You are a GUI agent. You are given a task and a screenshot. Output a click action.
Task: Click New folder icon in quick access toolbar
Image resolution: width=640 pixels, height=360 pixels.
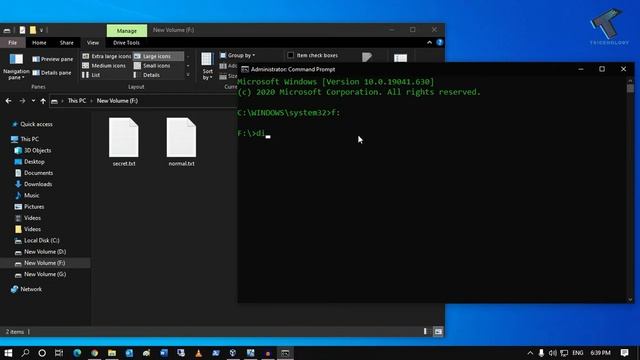click(33, 30)
